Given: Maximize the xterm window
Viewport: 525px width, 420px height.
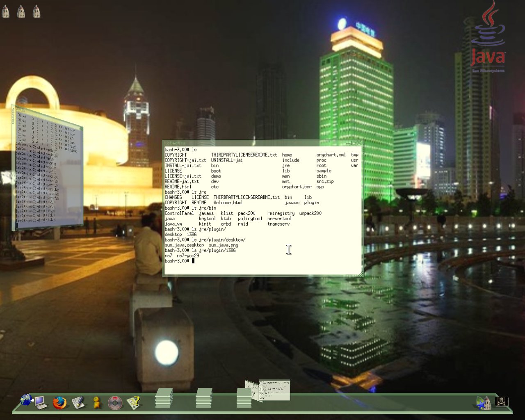Looking at the screenshot, I should [354, 143].
